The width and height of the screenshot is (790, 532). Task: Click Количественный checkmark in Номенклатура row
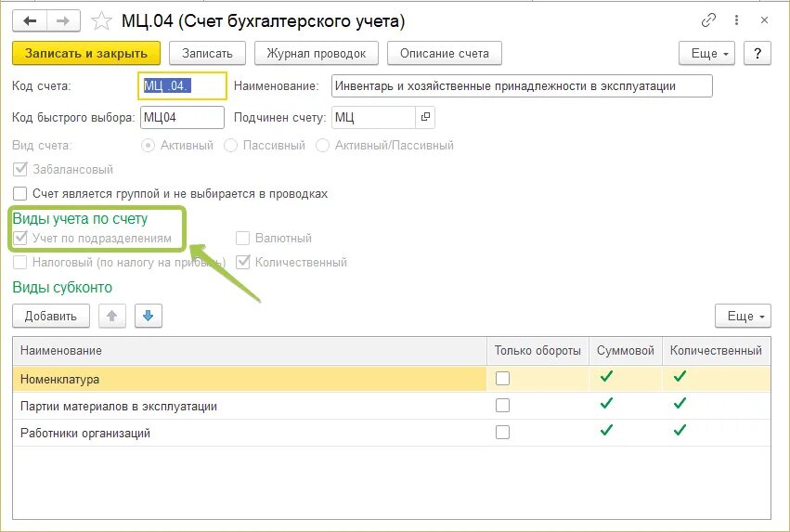(680, 376)
